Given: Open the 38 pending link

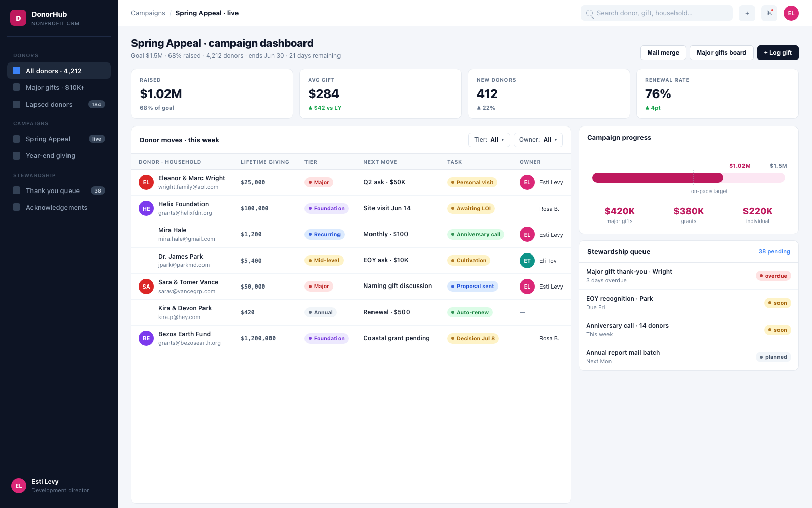Looking at the screenshot, I should (x=774, y=251).
